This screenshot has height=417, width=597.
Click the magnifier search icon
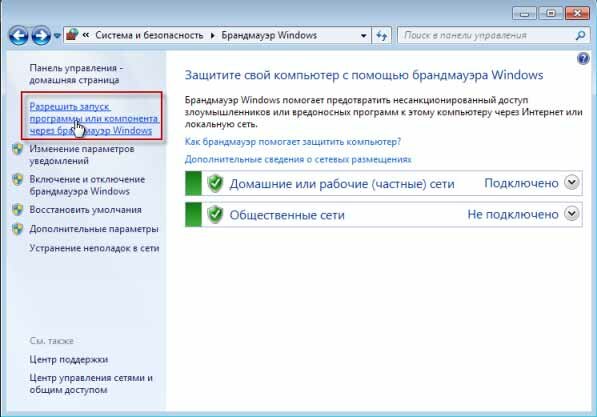click(x=580, y=35)
